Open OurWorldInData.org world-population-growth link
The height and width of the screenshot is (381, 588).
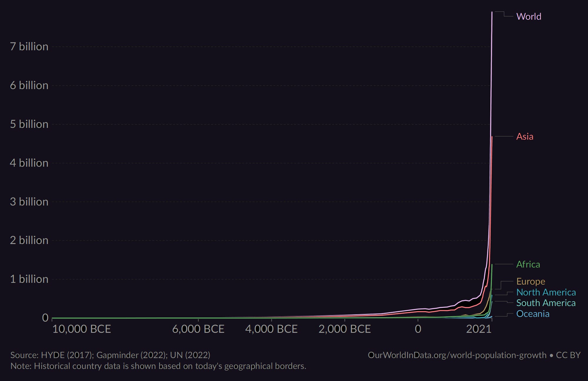coord(457,355)
